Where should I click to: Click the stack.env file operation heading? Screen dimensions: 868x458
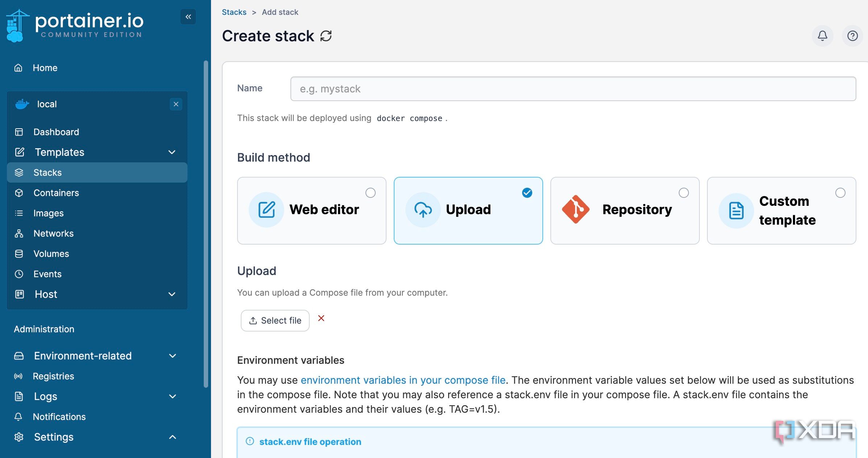tap(310, 442)
